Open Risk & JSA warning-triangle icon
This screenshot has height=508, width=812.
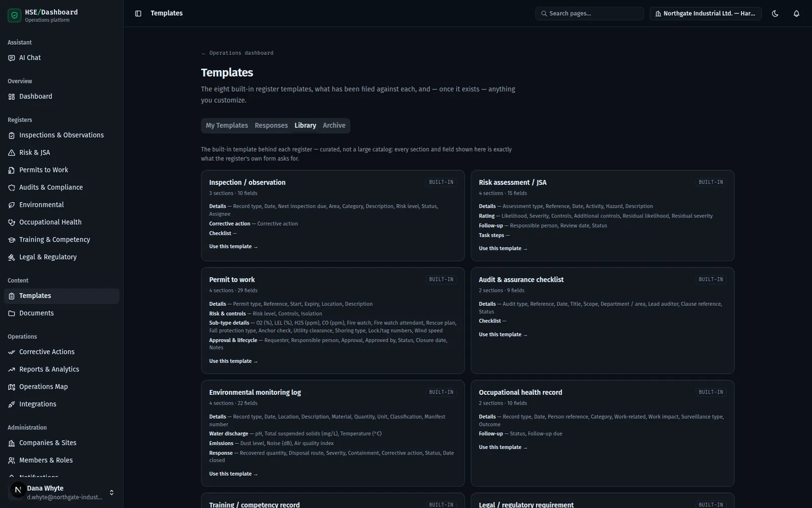[12, 152]
